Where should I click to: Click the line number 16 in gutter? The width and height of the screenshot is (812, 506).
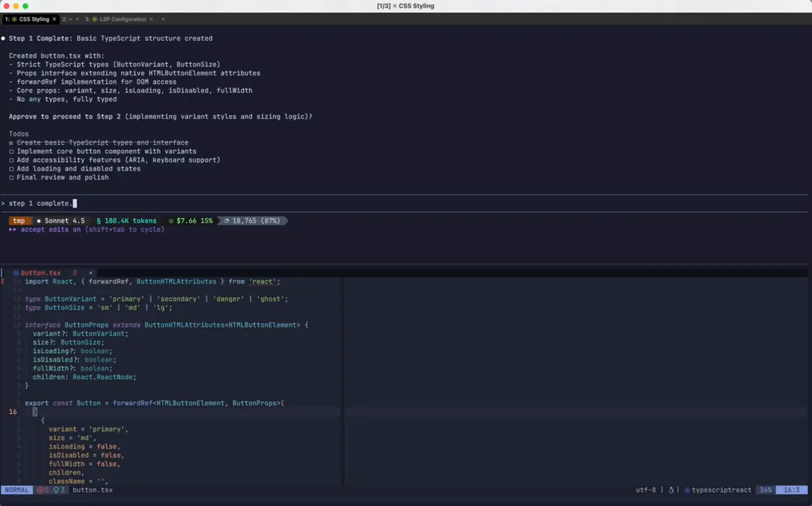pyautogui.click(x=13, y=412)
